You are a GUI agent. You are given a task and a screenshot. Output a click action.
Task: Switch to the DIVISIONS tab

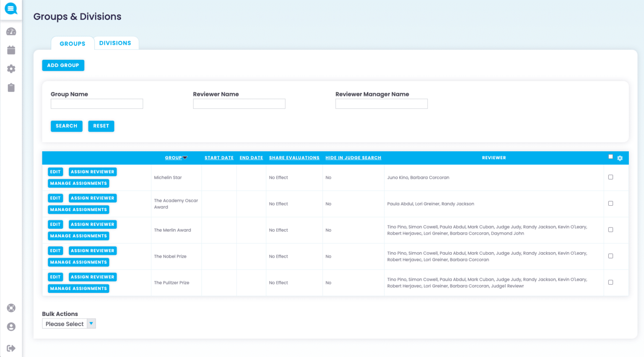pyautogui.click(x=116, y=42)
